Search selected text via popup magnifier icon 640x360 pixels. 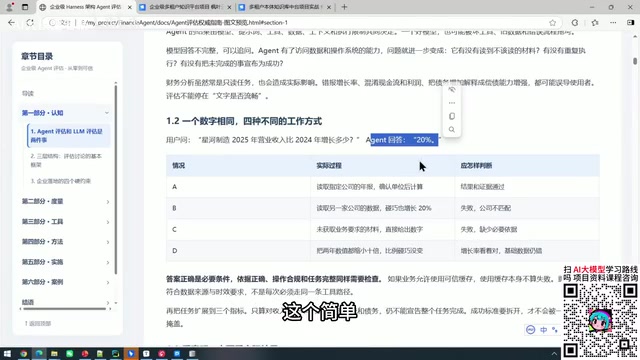pos(452,130)
